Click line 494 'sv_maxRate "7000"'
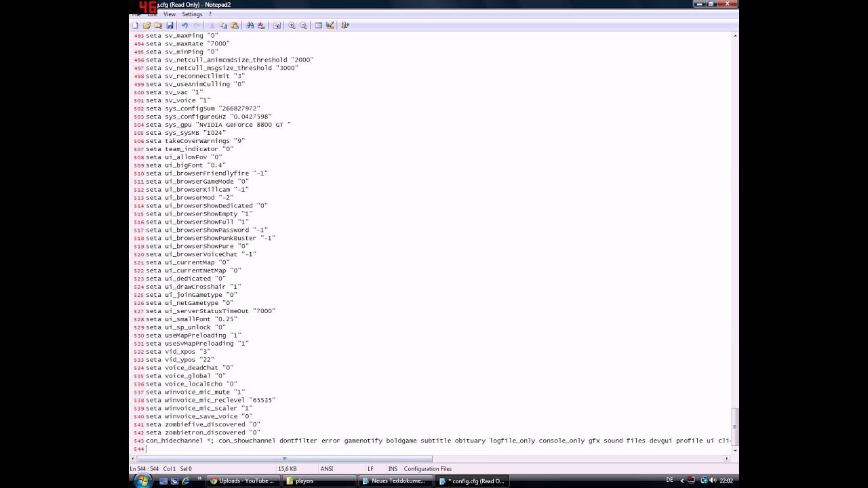The height and width of the screenshot is (488, 868). 187,43
